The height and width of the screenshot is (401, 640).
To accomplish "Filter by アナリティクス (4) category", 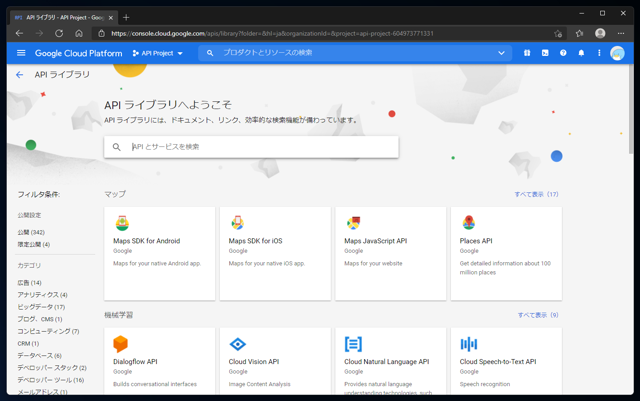I will (x=42, y=295).
